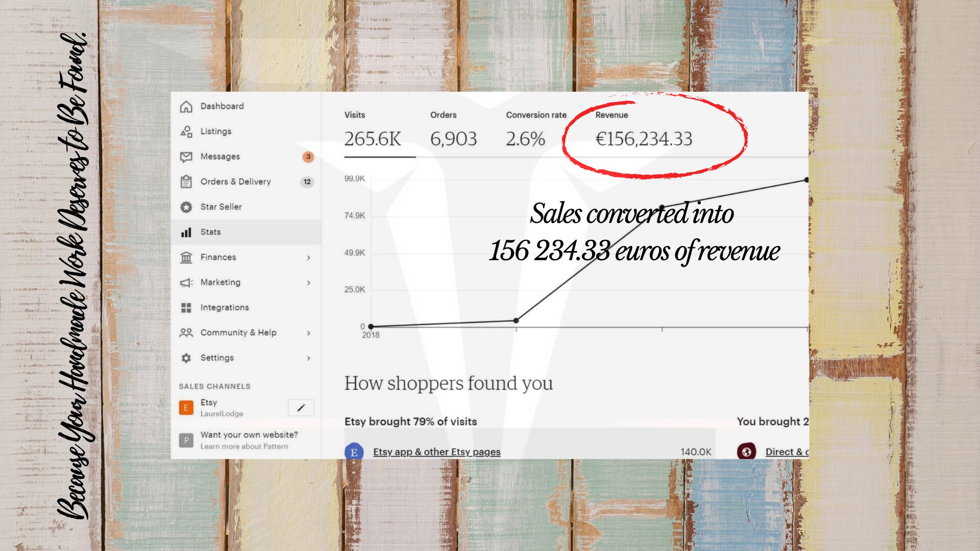
Task: Click the Stats bar chart icon
Action: 186,232
